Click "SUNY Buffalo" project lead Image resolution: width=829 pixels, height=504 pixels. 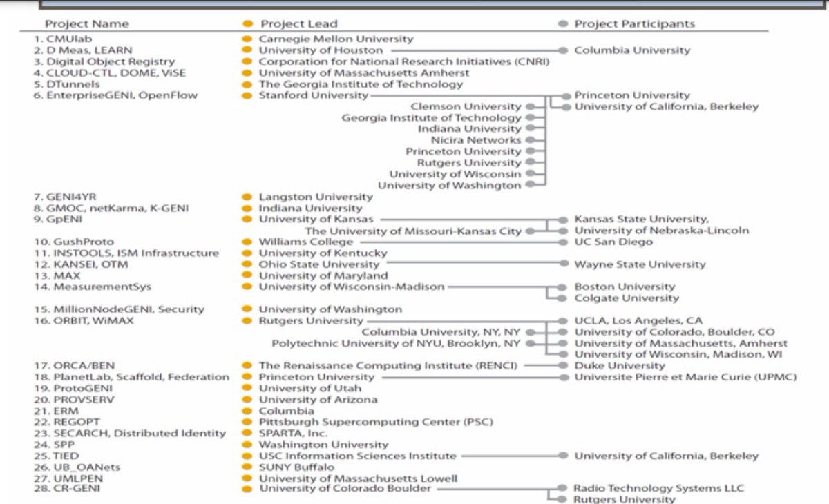(x=296, y=467)
